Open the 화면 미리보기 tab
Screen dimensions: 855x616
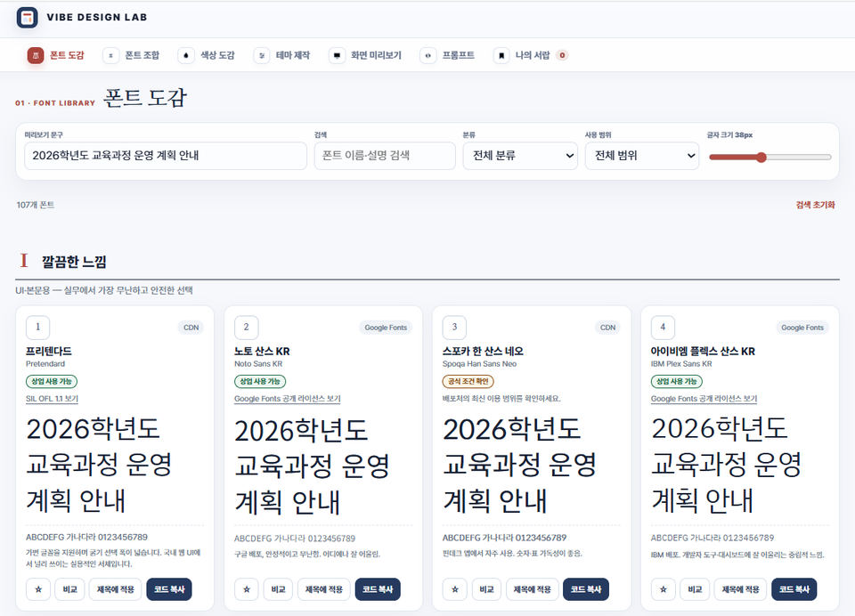(x=365, y=55)
